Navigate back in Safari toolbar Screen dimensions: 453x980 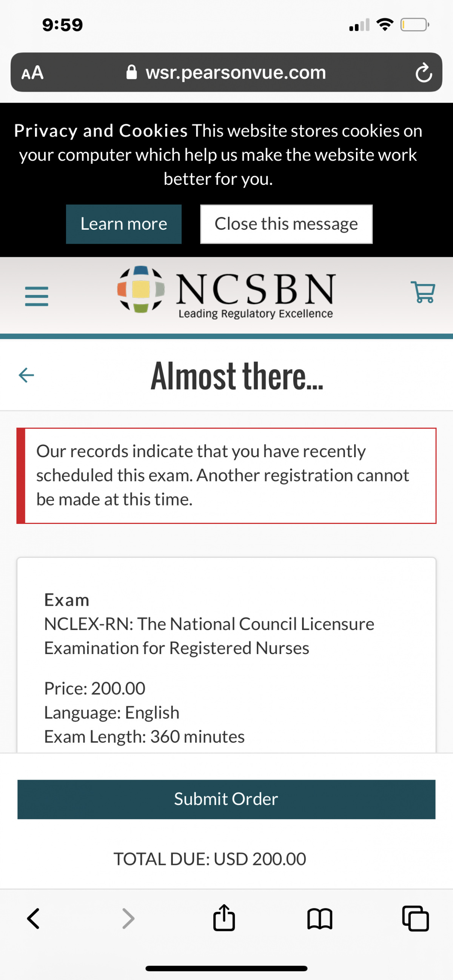[x=33, y=919]
